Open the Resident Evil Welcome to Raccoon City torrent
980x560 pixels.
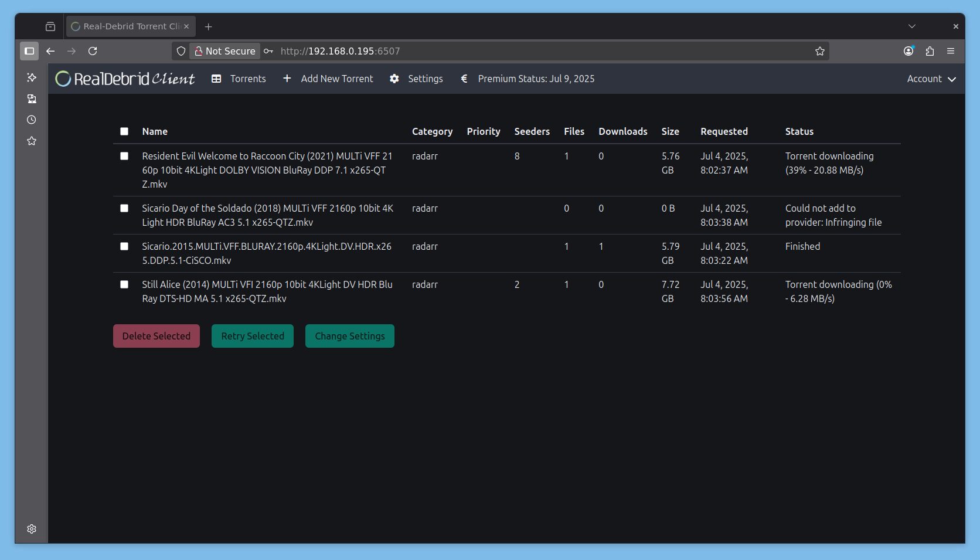point(267,170)
